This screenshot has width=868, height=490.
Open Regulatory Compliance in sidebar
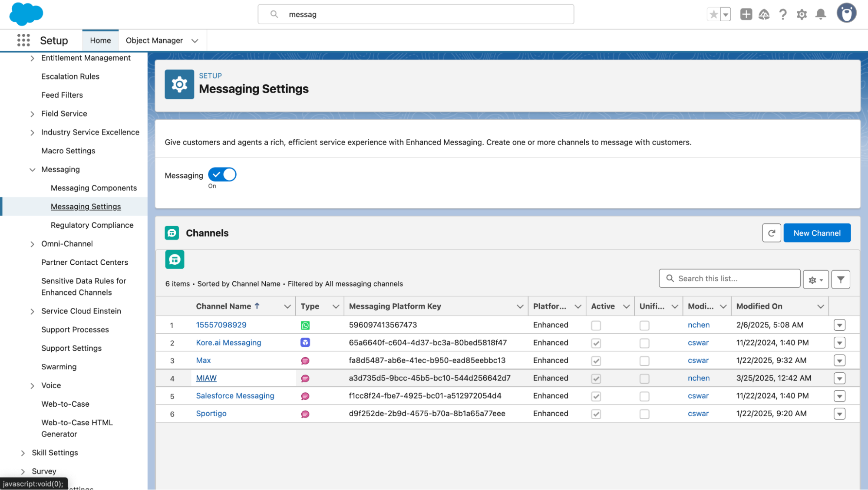[92, 225]
